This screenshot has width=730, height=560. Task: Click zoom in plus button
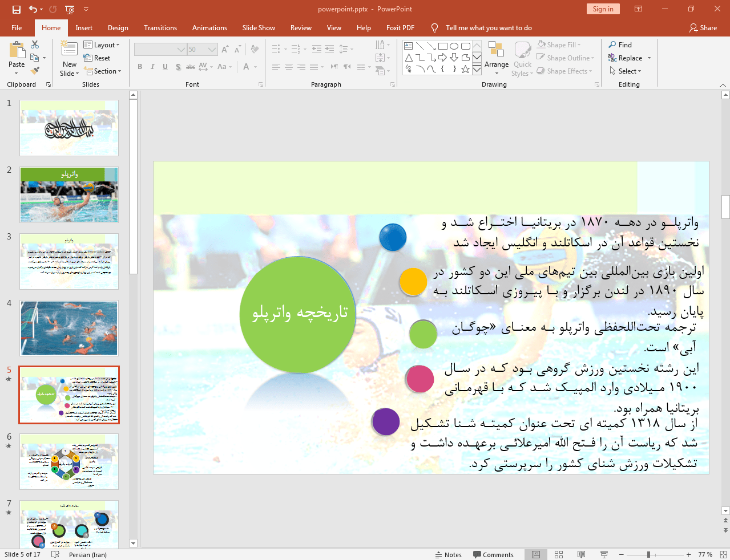(689, 554)
